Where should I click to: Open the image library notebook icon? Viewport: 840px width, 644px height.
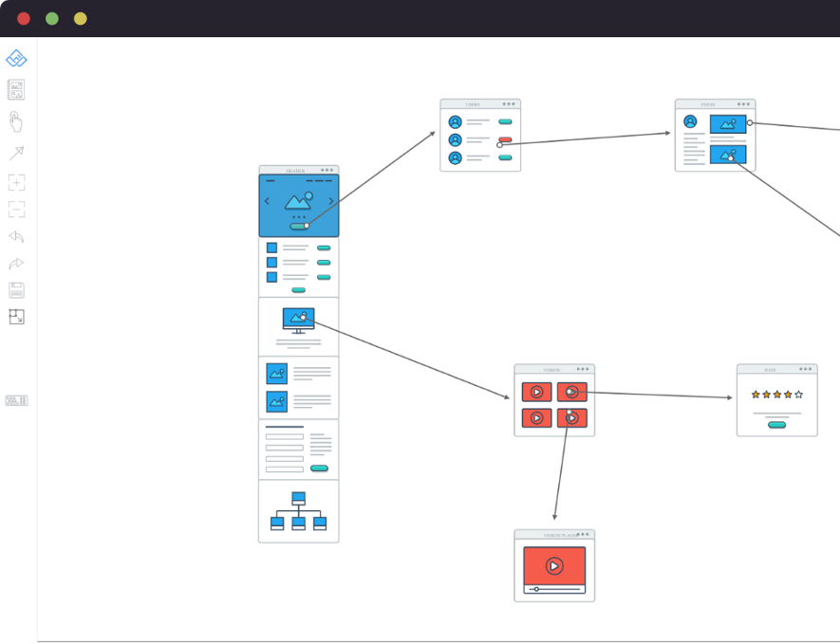16,89
